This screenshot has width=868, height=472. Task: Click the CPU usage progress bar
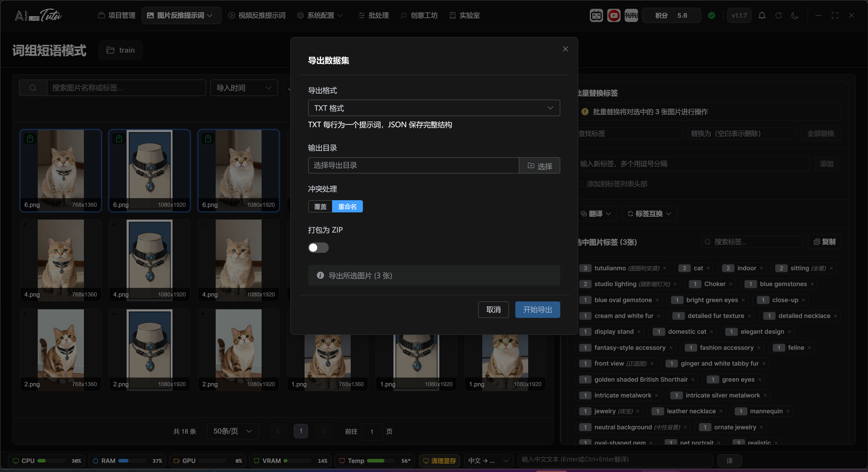[x=51, y=461]
